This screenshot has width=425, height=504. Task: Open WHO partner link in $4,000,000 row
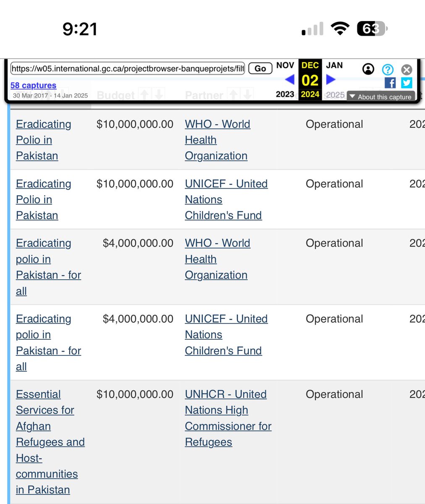click(218, 259)
